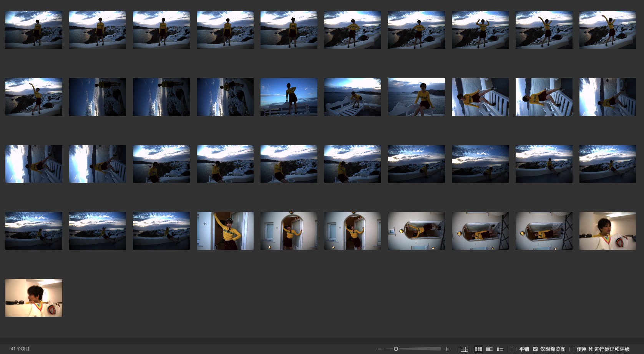
Task: Select the lone thumbnail in the last row
Action: [x=34, y=298]
